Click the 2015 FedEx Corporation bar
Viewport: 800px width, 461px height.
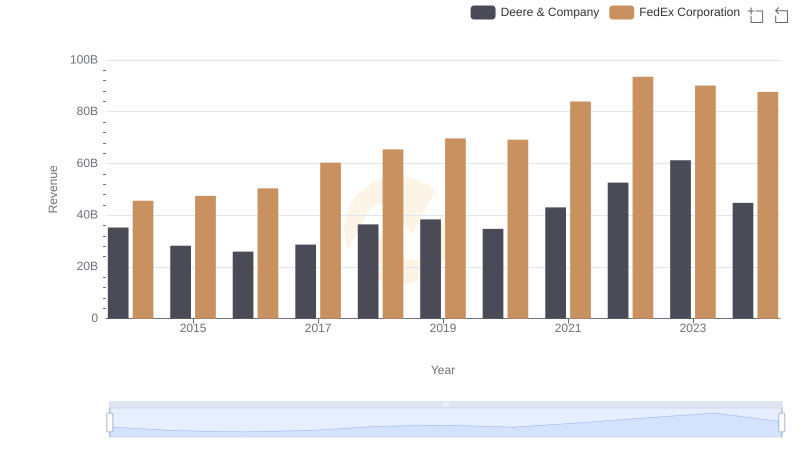(x=205, y=258)
